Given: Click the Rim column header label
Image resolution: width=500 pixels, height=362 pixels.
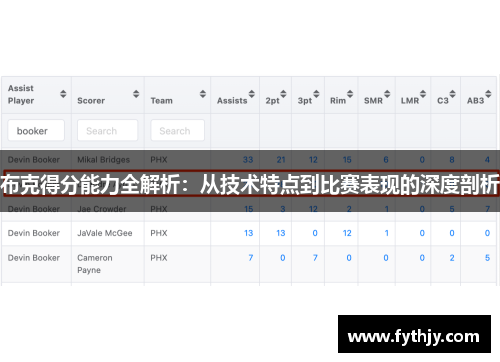Looking at the screenshot, I should [338, 101].
